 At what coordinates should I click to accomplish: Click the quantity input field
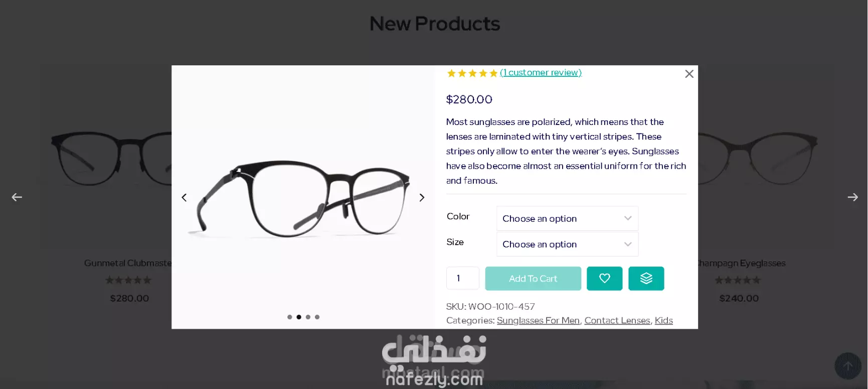coord(462,278)
